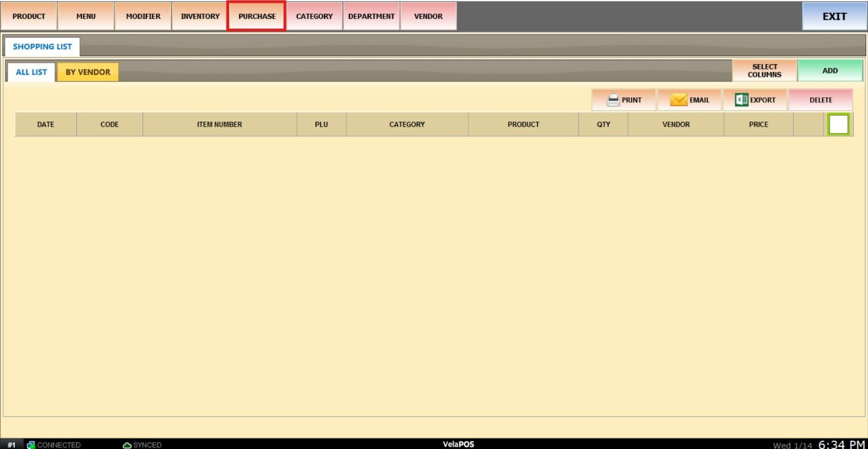
Task: Open the Vendor tab
Action: click(x=428, y=16)
